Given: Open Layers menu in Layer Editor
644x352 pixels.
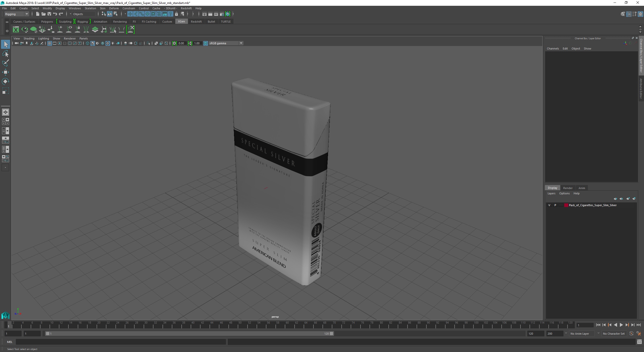Looking at the screenshot, I should pyautogui.click(x=551, y=194).
